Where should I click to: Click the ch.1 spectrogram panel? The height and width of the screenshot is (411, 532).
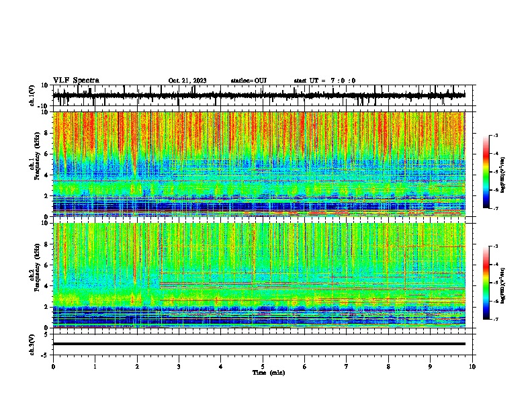(x=259, y=164)
